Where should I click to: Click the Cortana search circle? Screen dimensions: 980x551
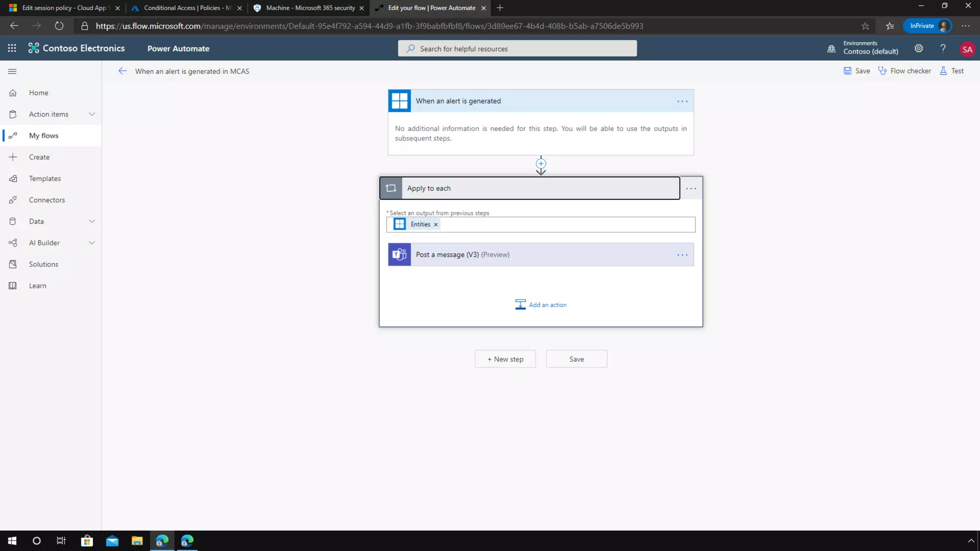(36, 540)
